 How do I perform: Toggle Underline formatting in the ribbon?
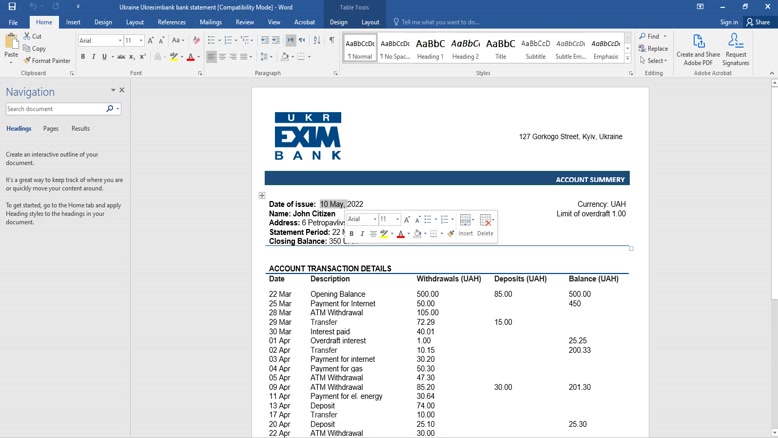[104, 57]
